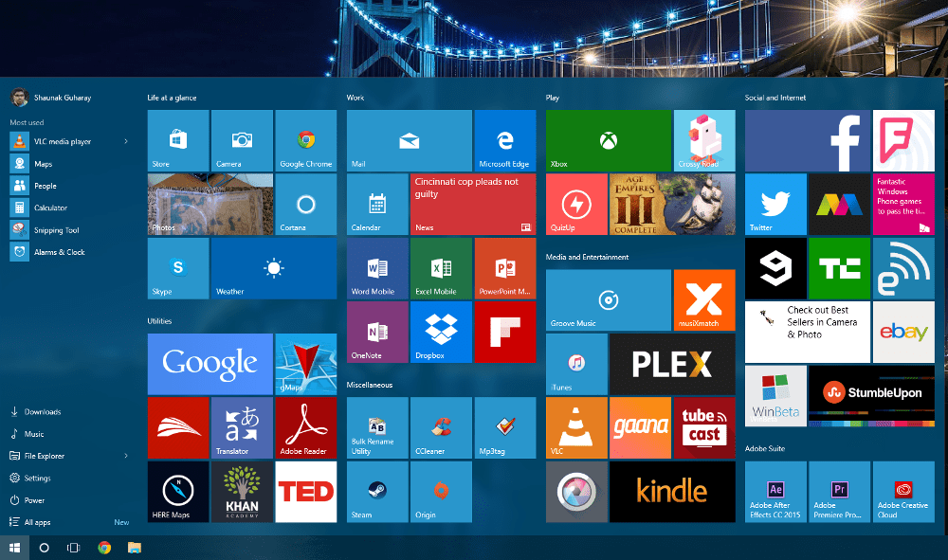Open the Cortana tile
This screenshot has width=948, height=560.
click(x=306, y=204)
